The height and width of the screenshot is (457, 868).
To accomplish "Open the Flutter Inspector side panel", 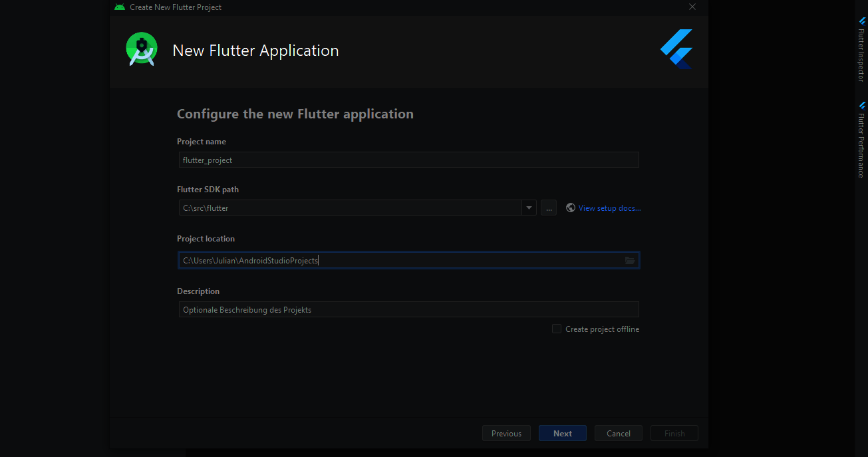I will (861, 50).
